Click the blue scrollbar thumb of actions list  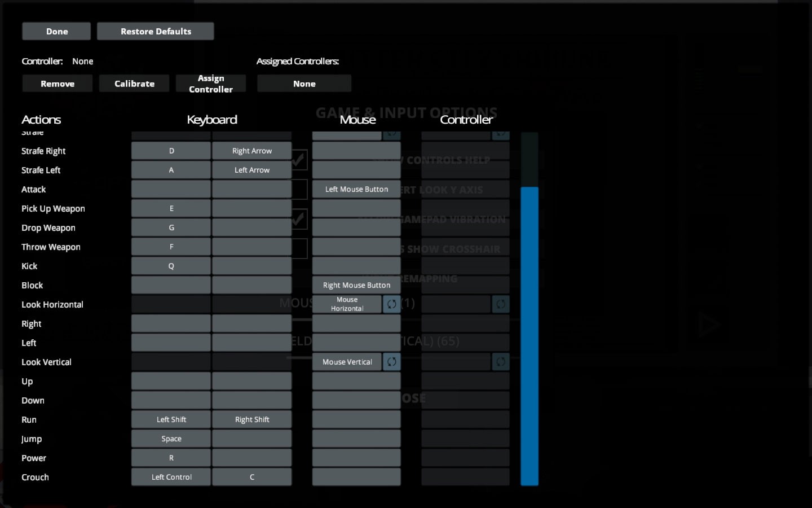click(529, 336)
